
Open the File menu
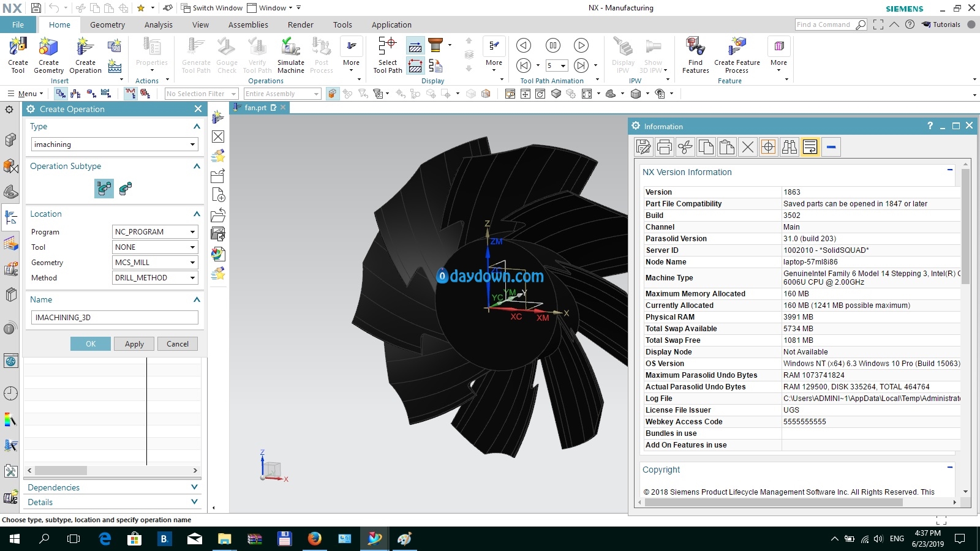[18, 25]
